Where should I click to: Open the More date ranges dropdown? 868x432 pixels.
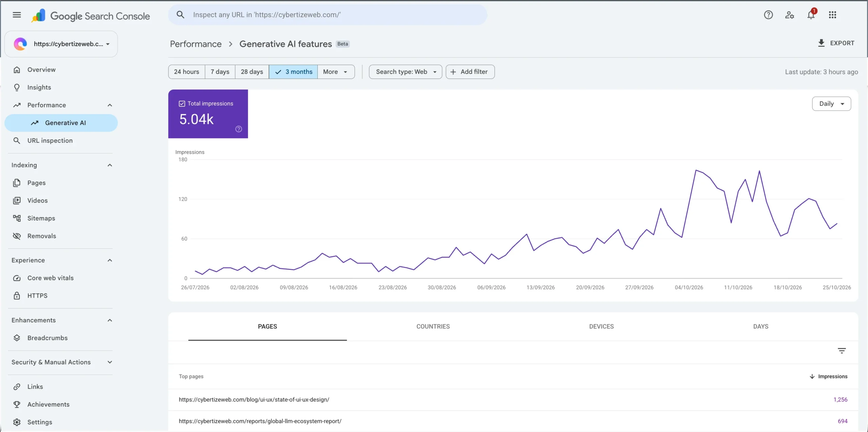[x=336, y=72]
